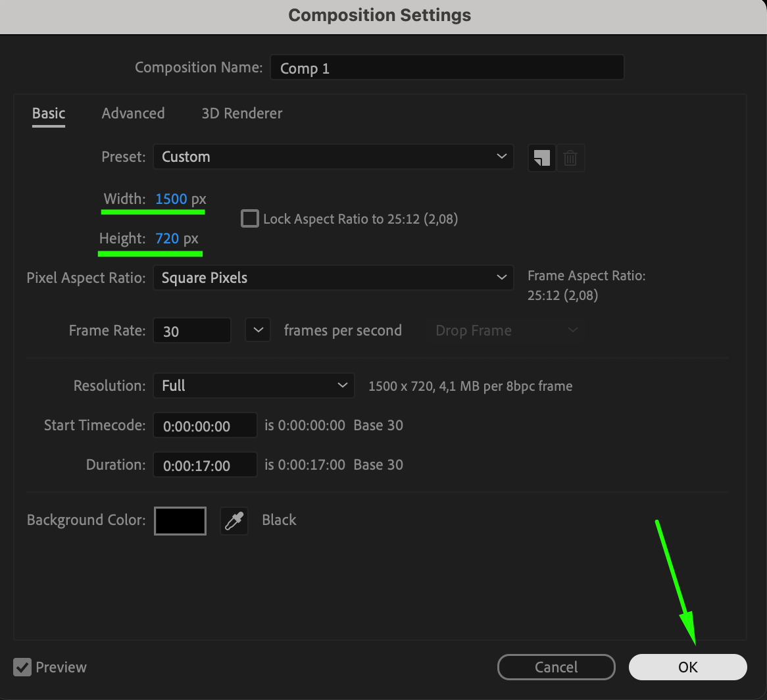The image size is (767, 700).
Task: Open the 3D Renderer tab
Action: (241, 113)
